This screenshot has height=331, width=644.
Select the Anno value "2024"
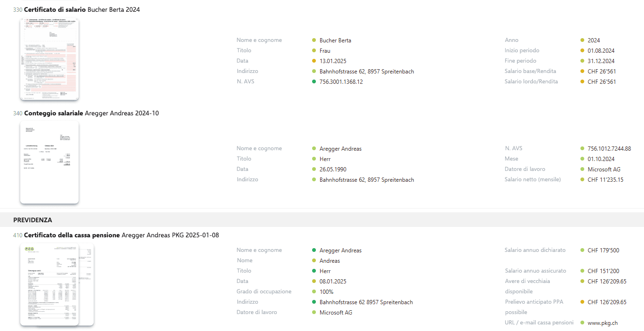(x=594, y=40)
